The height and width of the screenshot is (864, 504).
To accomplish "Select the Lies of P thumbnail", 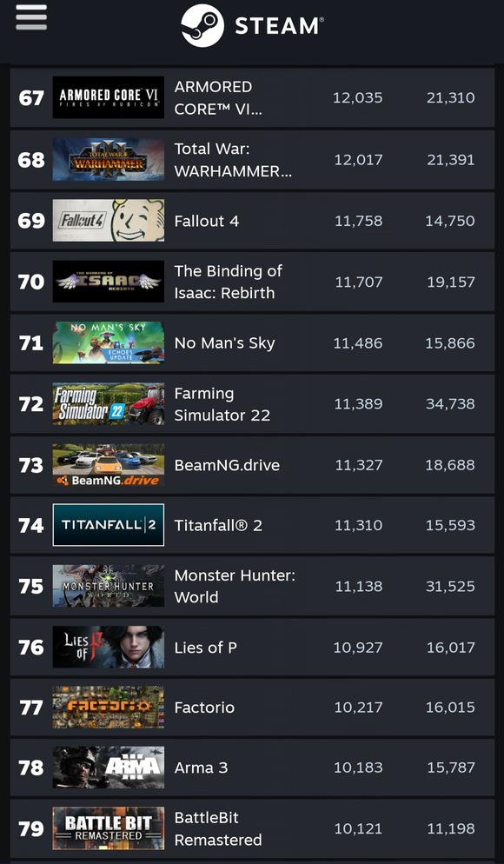I will 109,647.
